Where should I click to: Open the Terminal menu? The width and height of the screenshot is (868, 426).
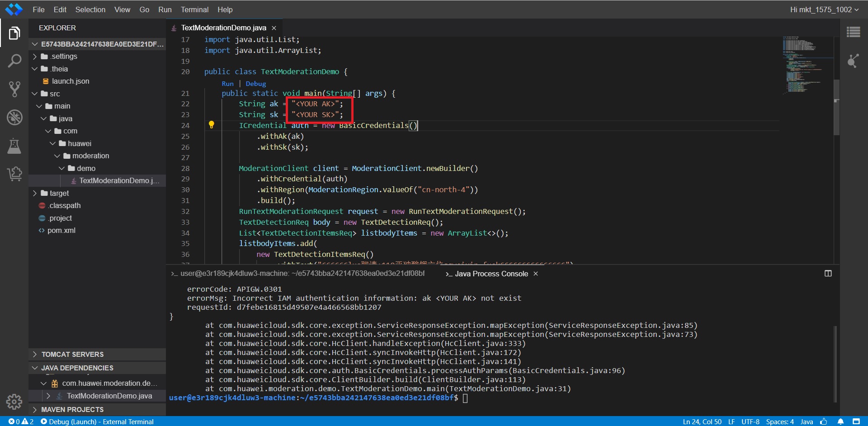click(x=194, y=9)
